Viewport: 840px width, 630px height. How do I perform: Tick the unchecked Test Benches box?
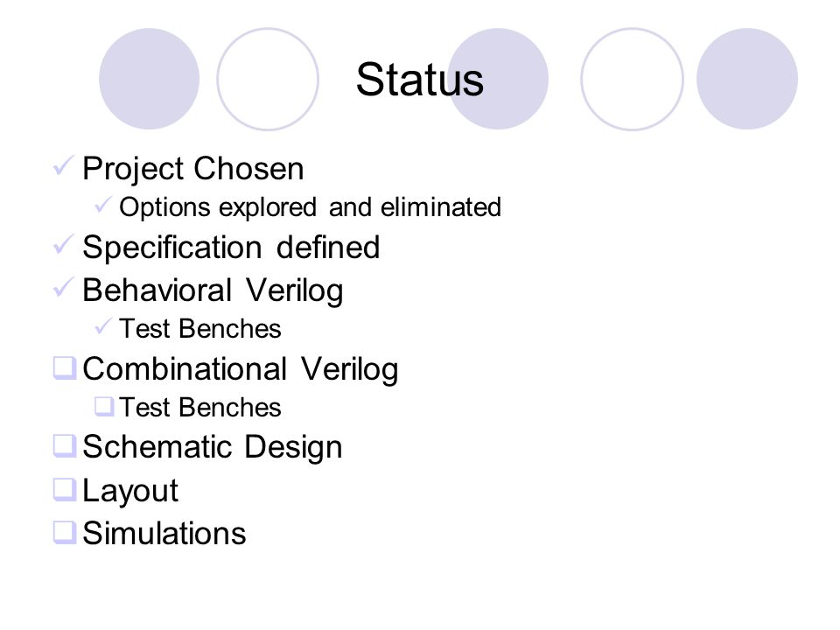pos(104,407)
